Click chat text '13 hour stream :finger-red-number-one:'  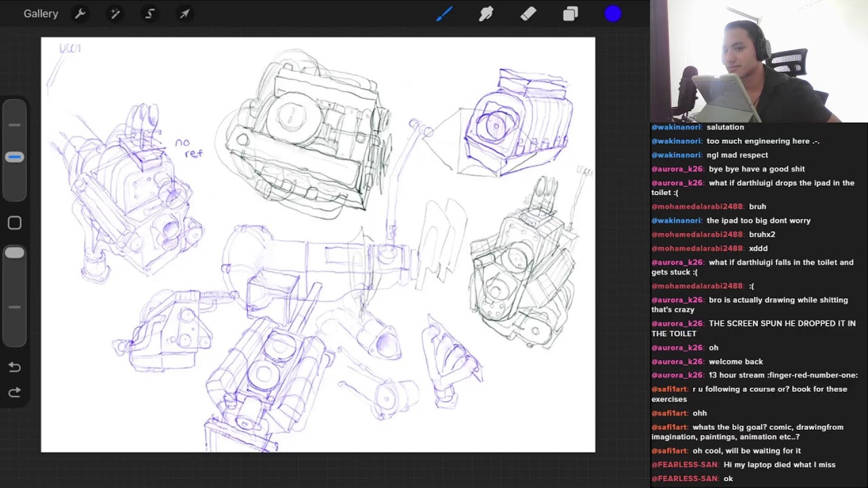click(x=783, y=375)
